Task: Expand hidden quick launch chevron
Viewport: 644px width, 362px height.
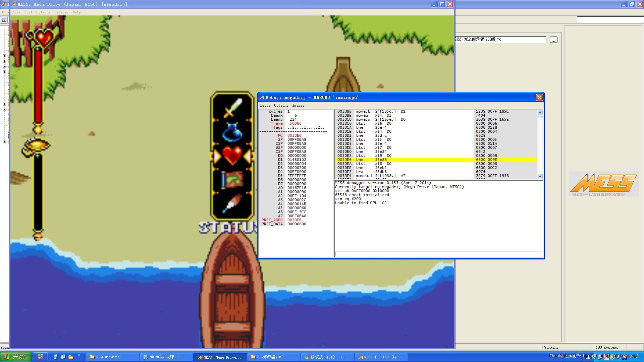Action: [79, 356]
